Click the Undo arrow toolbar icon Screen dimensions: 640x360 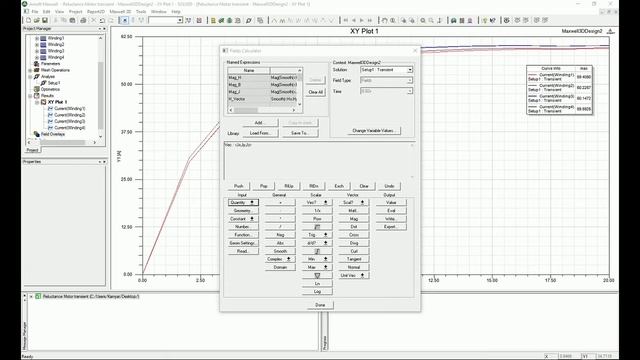(102, 20)
